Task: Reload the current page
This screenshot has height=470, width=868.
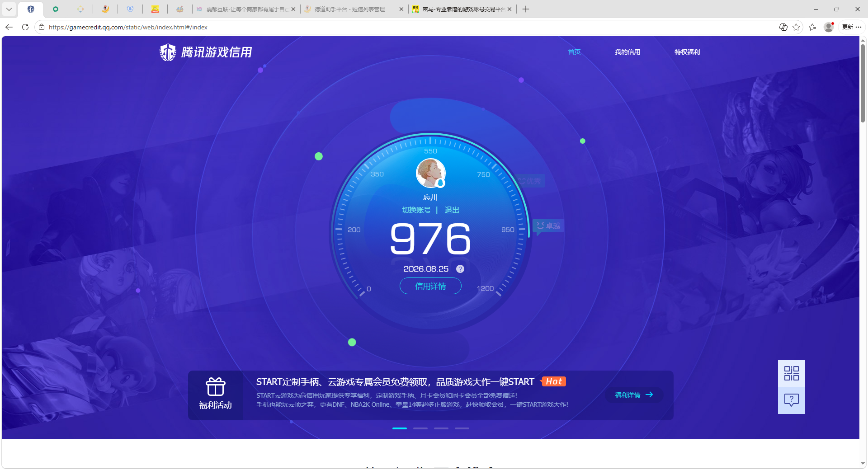Action: click(x=25, y=27)
